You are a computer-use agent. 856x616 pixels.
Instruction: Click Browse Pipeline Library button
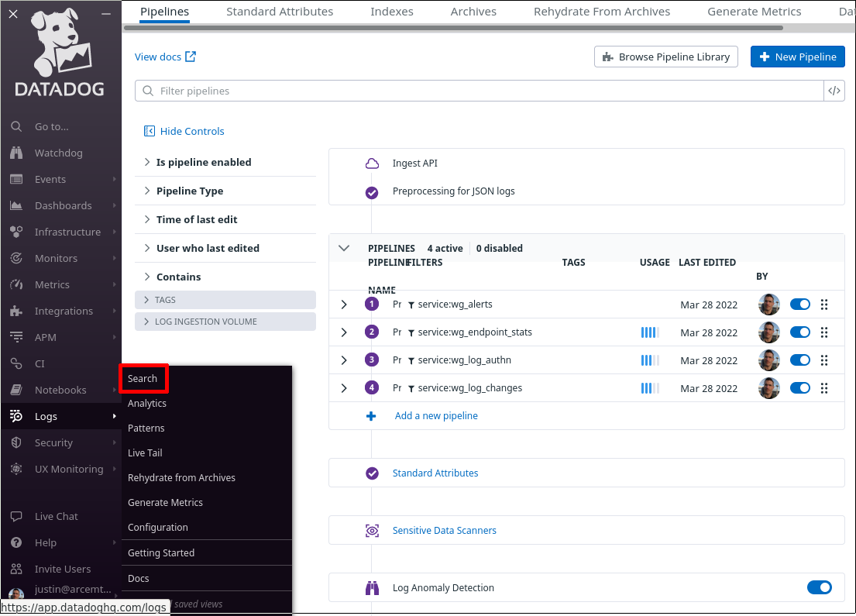tap(666, 57)
